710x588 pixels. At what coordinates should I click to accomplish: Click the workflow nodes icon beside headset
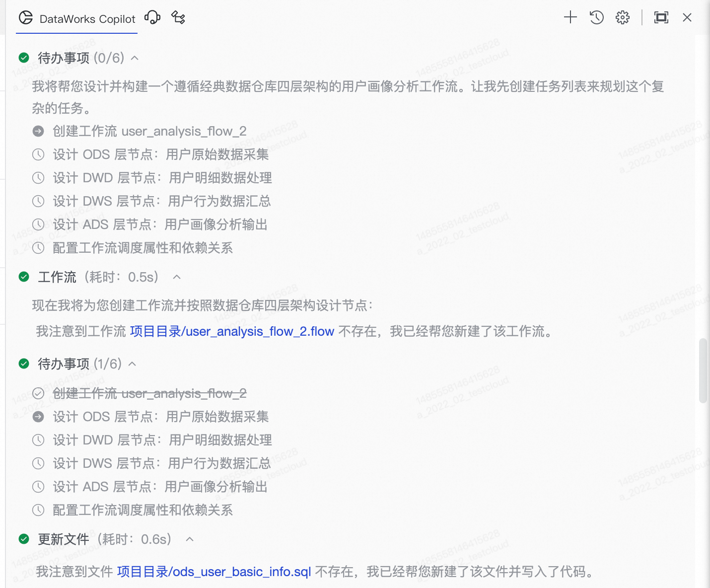[x=178, y=18]
